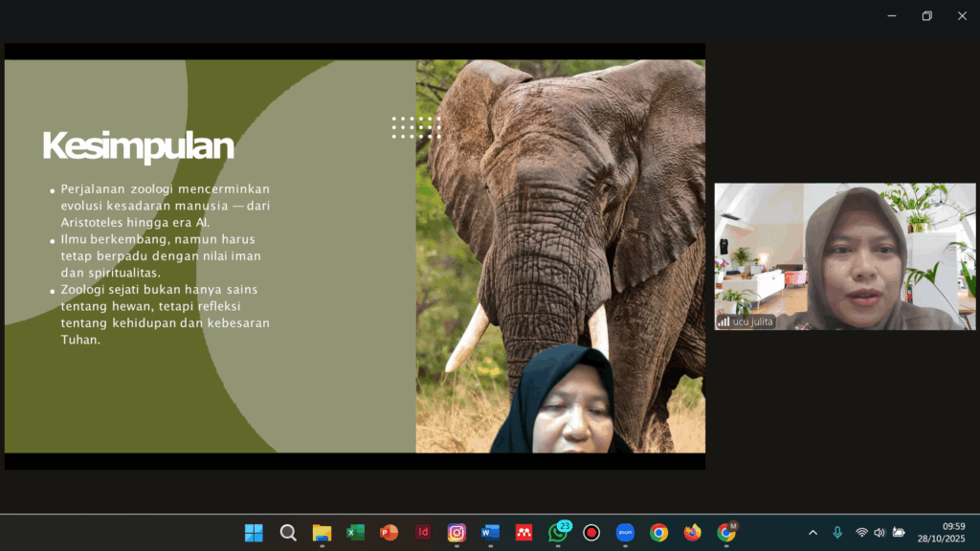Open WhatsApp with 23 unread notifications

point(557,533)
